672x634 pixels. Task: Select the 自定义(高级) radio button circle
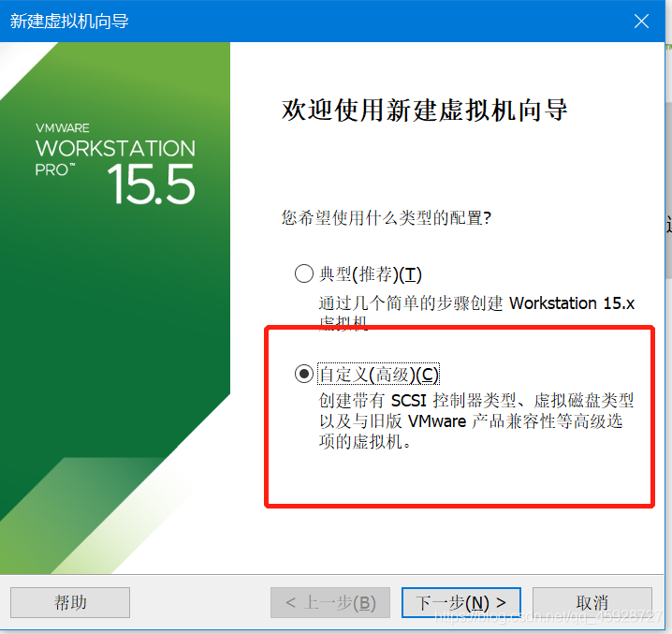coord(304,374)
